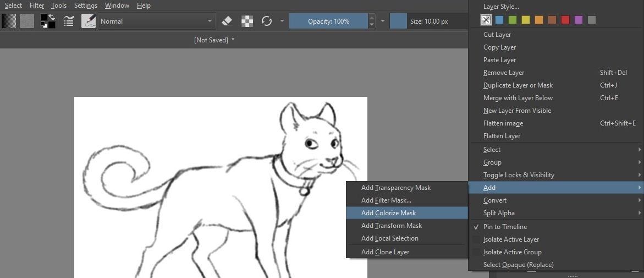Open the gradient fill selector

[x=8, y=21]
